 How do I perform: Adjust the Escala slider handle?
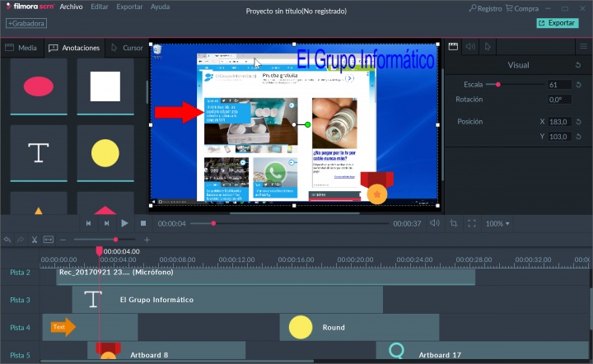pyautogui.click(x=498, y=85)
